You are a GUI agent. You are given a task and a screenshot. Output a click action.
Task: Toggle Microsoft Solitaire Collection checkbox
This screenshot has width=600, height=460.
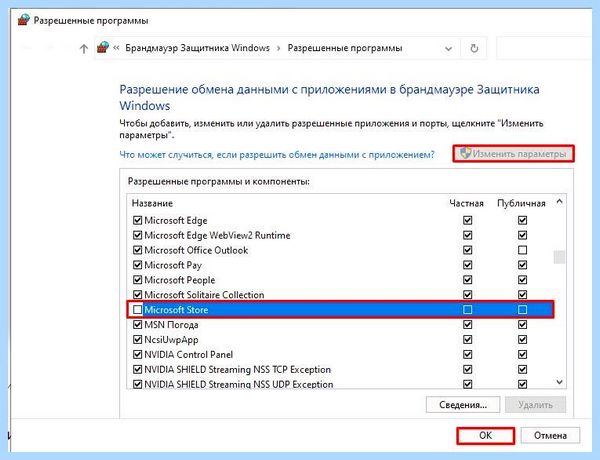(x=137, y=295)
